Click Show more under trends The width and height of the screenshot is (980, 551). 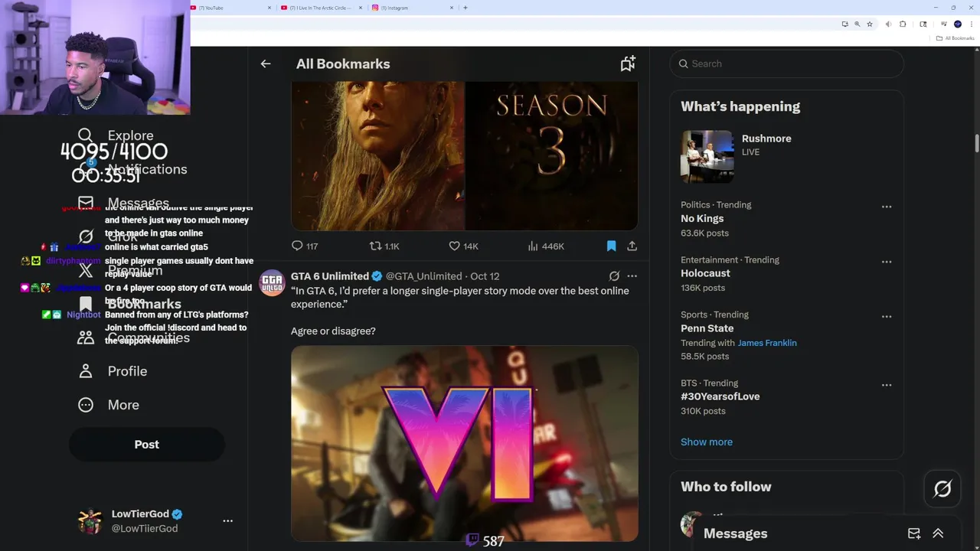coord(707,442)
